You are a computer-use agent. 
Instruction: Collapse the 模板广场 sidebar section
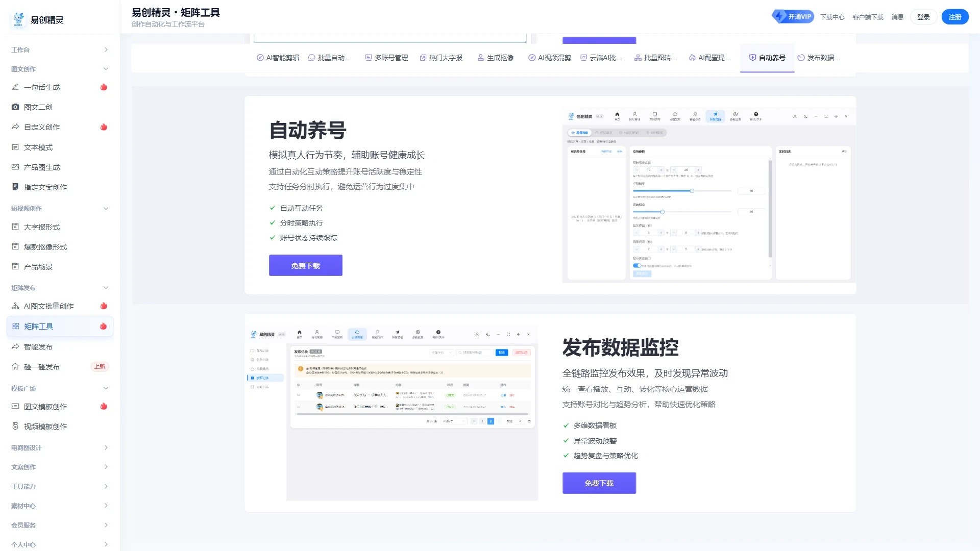click(60, 388)
